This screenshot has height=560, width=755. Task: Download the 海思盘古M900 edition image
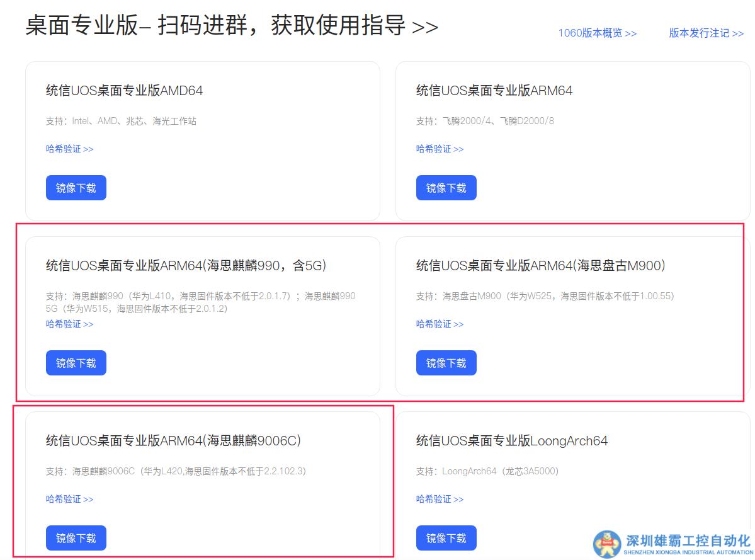click(446, 362)
